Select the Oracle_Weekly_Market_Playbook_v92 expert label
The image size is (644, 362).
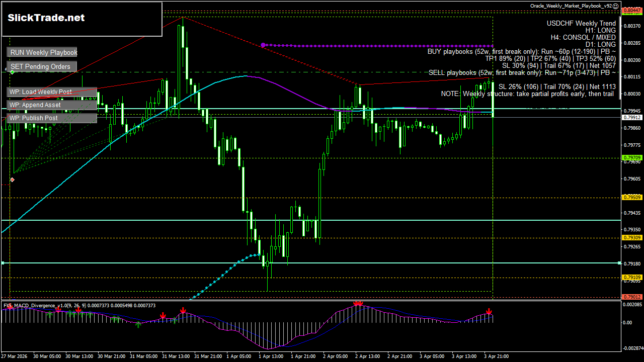[571, 6]
